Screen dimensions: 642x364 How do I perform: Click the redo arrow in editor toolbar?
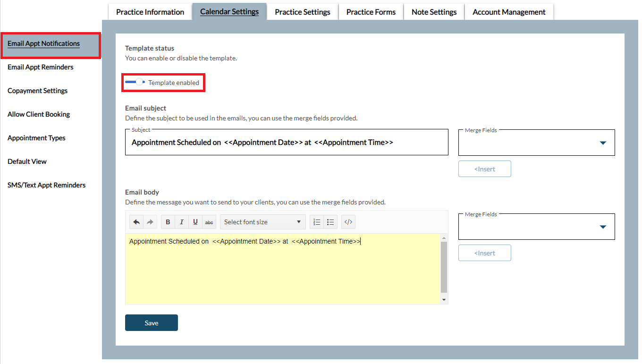tap(150, 222)
